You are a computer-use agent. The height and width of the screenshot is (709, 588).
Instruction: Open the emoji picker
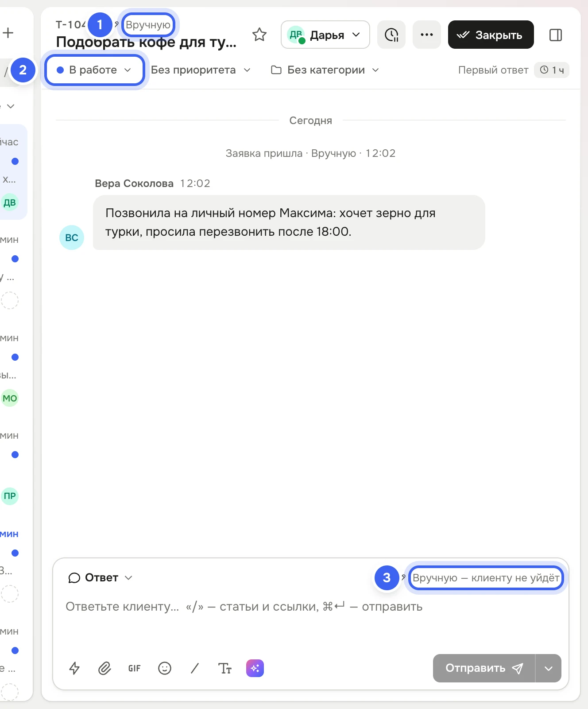click(165, 668)
